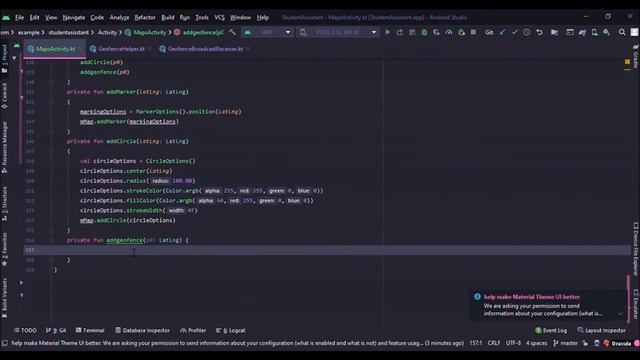The width and height of the screenshot is (640, 360).
Task: Click the addgeofence function name in code
Action: 125,240
